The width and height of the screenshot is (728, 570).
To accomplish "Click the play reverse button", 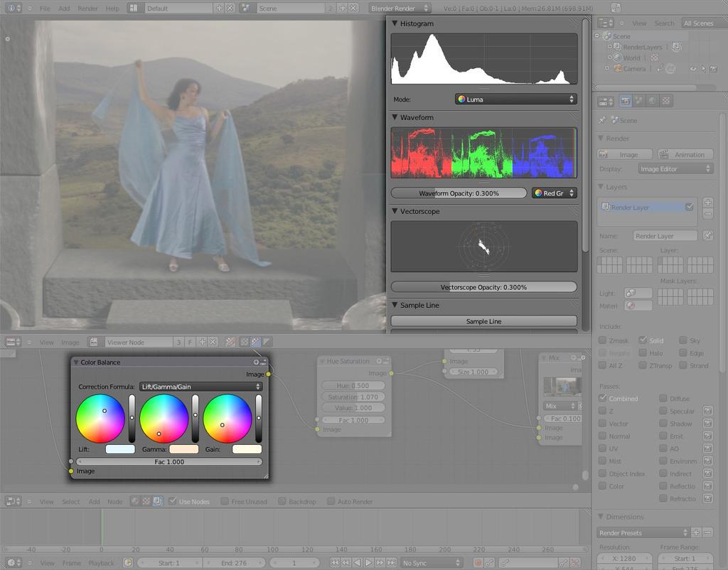I will (x=357, y=563).
